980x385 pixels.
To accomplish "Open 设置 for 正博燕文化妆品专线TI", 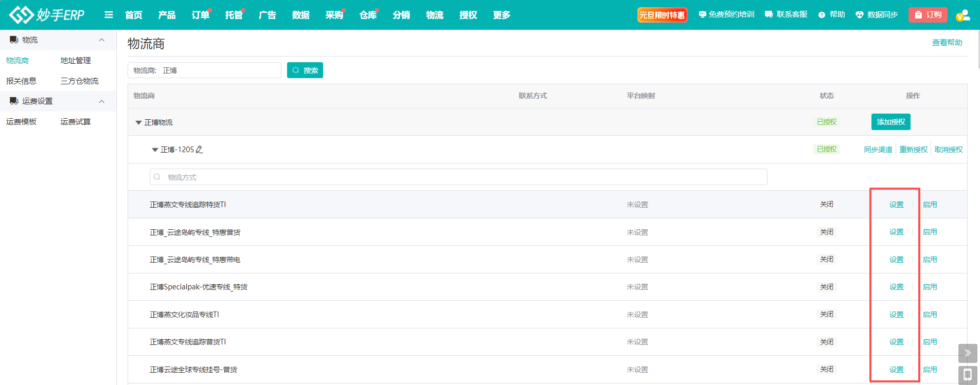I will (x=896, y=315).
